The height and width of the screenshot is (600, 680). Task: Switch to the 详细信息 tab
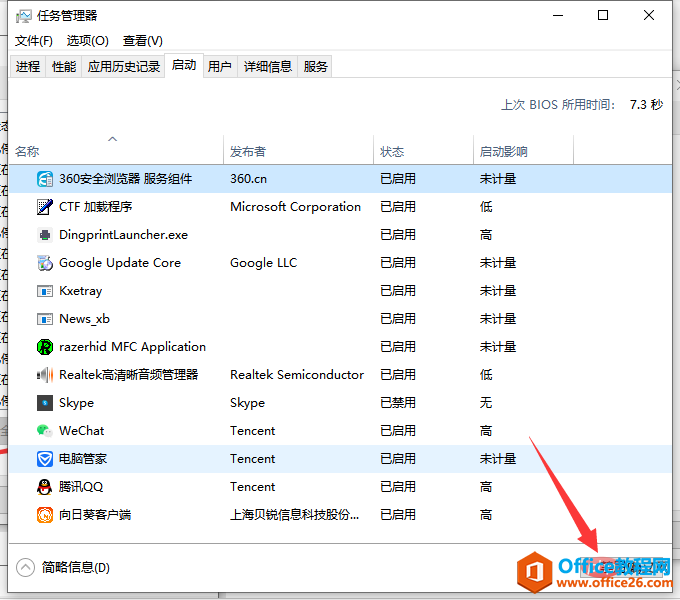point(268,66)
